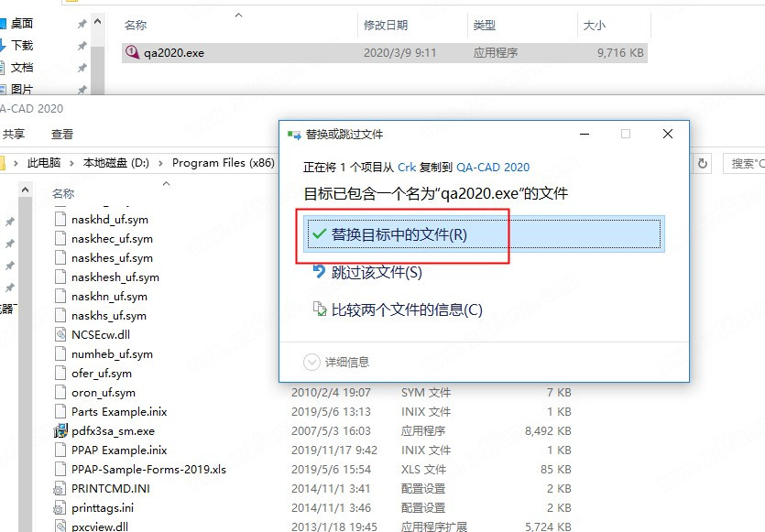The image size is (765, 532).
Task: Click scroll-up arrow in top navigation pane
Action: 98,22
